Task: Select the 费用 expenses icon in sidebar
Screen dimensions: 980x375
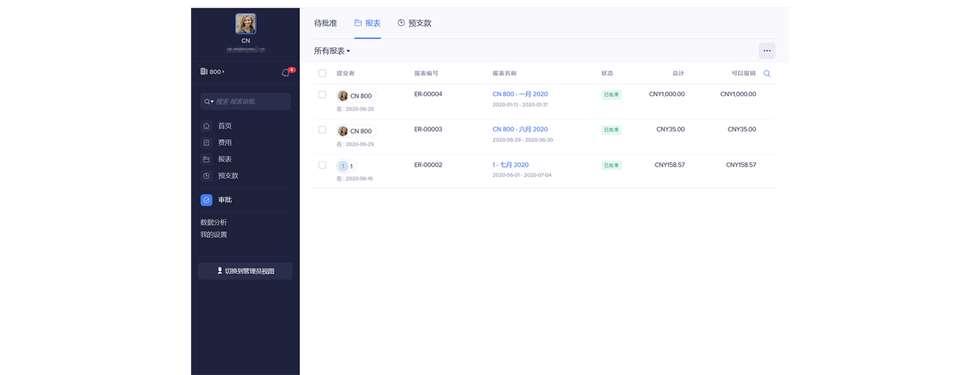Action: 206,143
